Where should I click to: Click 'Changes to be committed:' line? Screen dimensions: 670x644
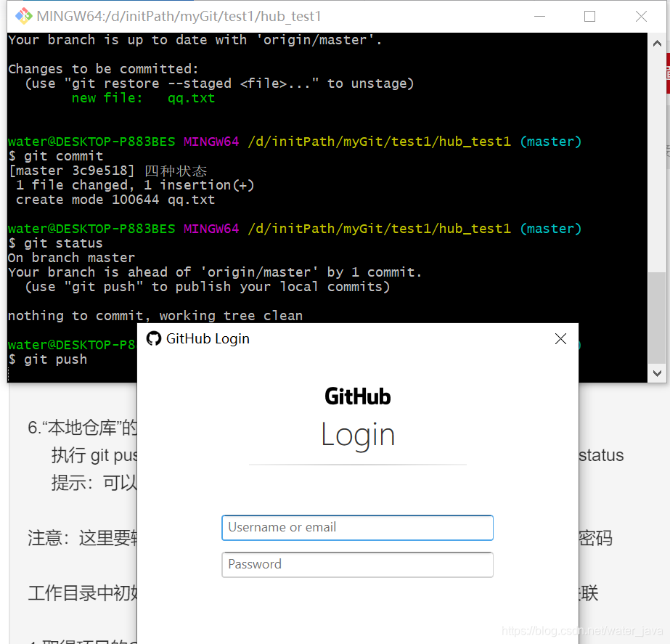click(x=103, y=69)
